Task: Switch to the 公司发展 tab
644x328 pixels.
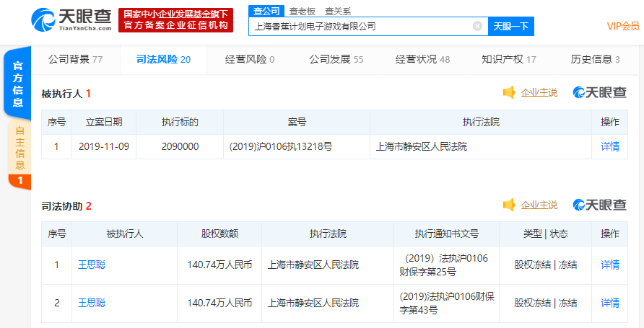Action: 336,59
